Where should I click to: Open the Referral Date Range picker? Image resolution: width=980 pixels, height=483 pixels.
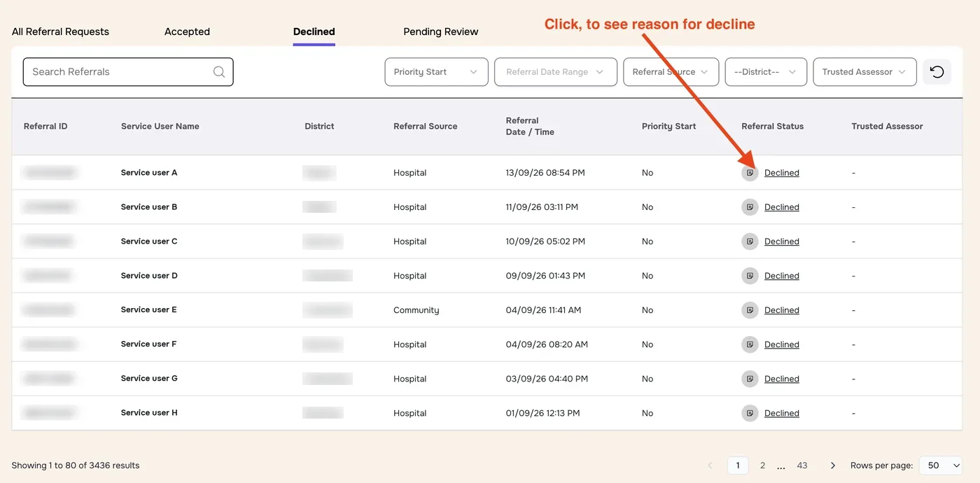point(556,72)
